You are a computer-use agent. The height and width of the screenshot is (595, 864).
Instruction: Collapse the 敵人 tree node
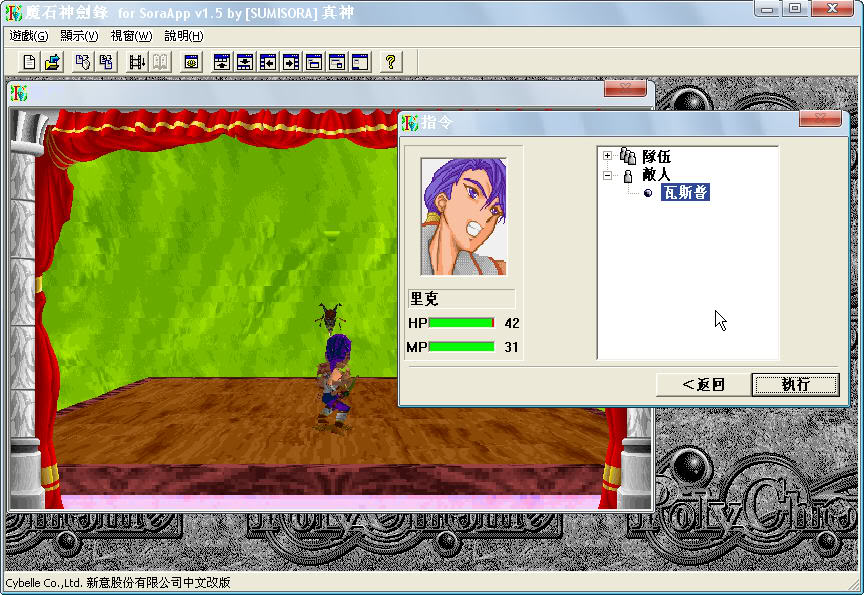[x=607, y=176]
